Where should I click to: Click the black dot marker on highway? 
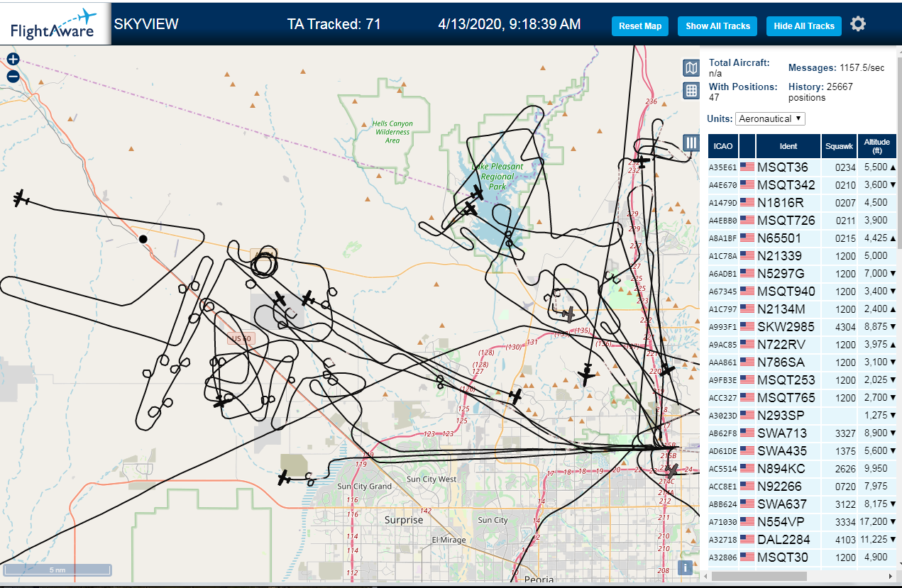[143, 239]
